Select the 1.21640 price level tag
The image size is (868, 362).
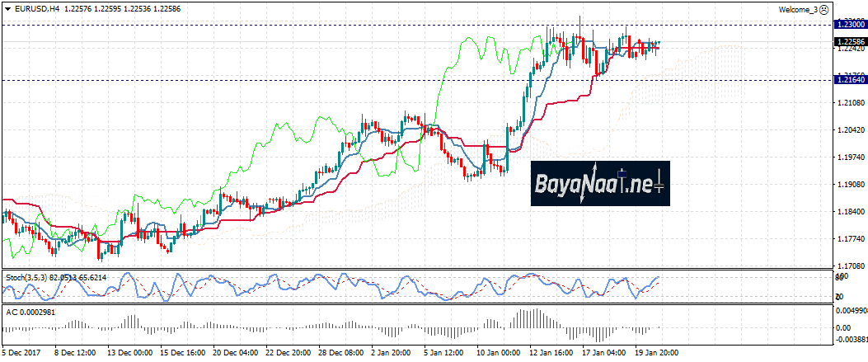tap(850, 79)
